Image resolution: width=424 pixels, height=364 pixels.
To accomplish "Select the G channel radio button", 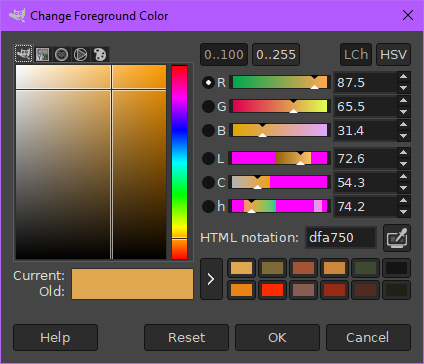I will [208, 106].
